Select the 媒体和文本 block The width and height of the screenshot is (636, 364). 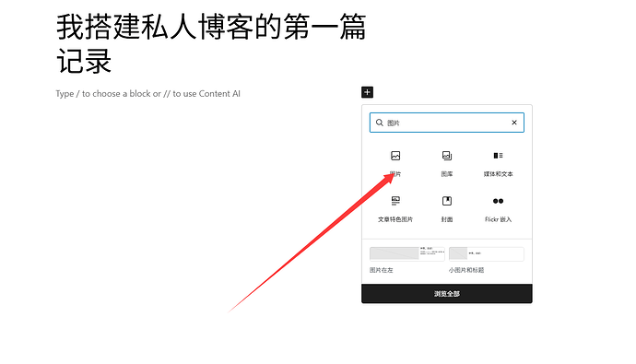click(498, 164)
